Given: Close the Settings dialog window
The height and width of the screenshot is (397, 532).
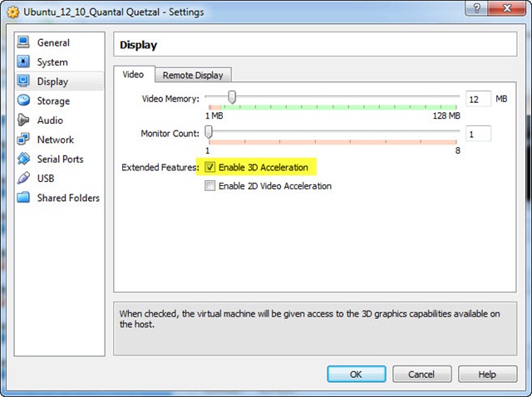Looking at the screenshot, I should click(x=507, y=8).
